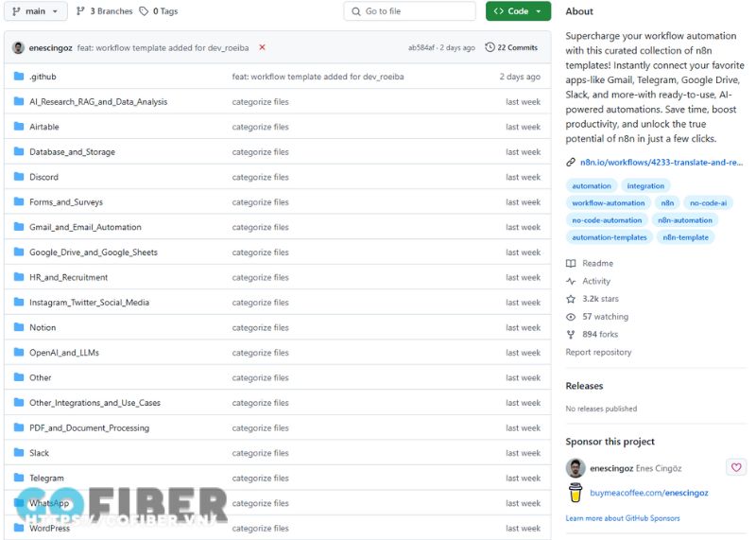This screenshot has height=540, width=756.
Task: Open commit hash ab584af
Action: click(x=421, y=48)
